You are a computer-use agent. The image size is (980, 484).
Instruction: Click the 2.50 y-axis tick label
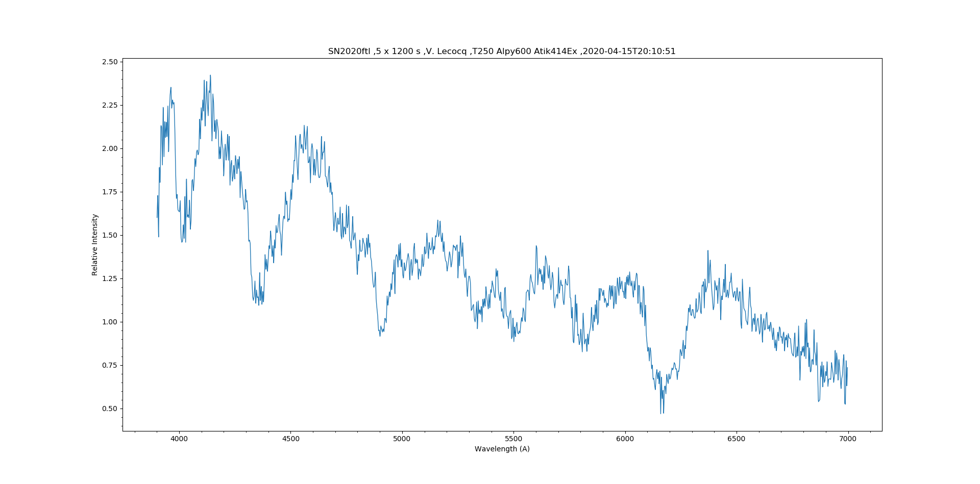[x=110, y=62]
